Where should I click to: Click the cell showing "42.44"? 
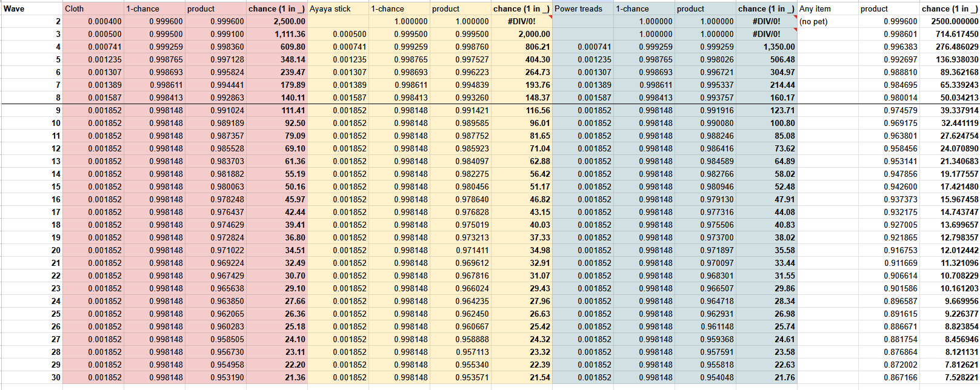pyautogui.click(x=277, y=212)
